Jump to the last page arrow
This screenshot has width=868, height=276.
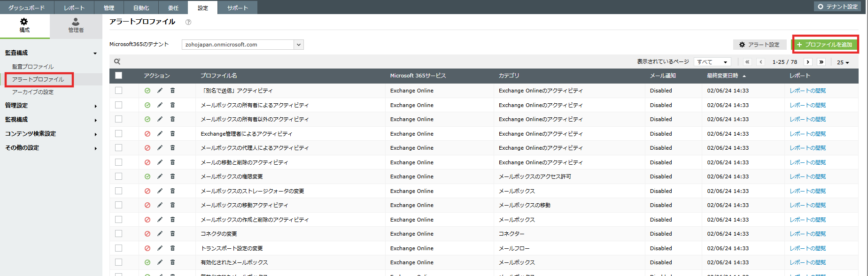[821, 62]
